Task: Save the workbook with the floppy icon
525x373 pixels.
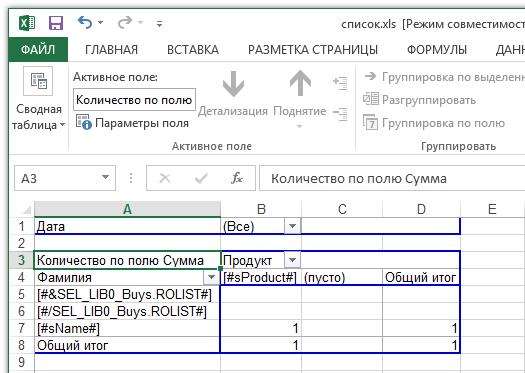Action: 56,23
